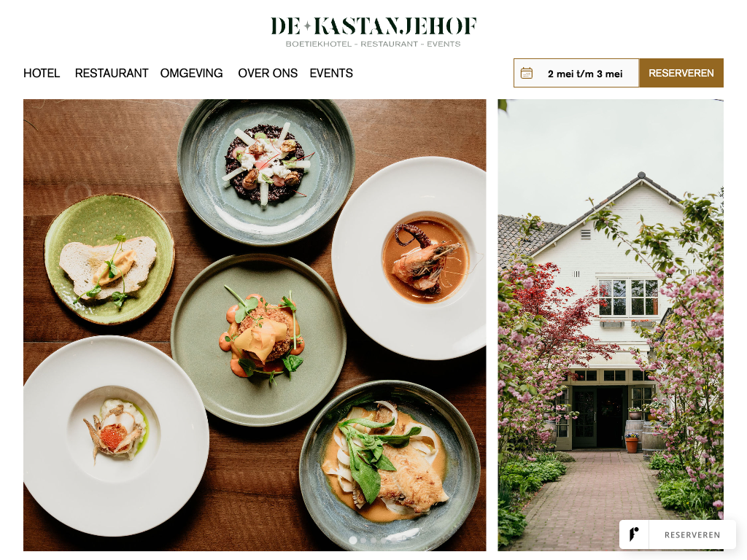Viewport: 747px width, 560px height.
Task: Select the first carousel dot indicator
Action: (x=353, y=540)
